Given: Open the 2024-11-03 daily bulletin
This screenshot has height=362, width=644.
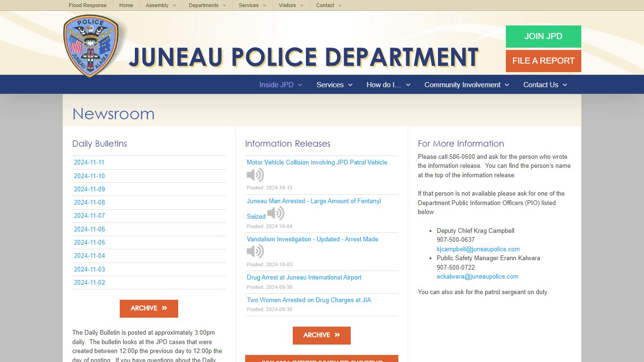Looking at the screenshot, I should [89, 269].
